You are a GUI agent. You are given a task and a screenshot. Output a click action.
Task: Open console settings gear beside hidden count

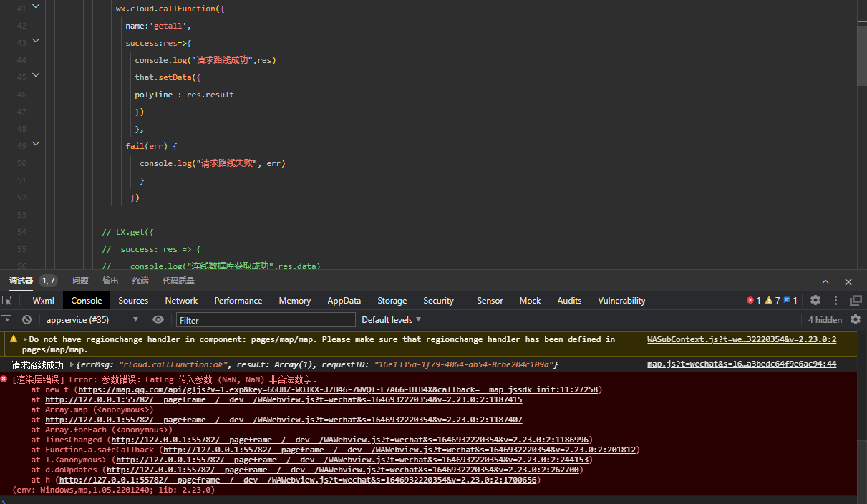(x=856, y=319)
